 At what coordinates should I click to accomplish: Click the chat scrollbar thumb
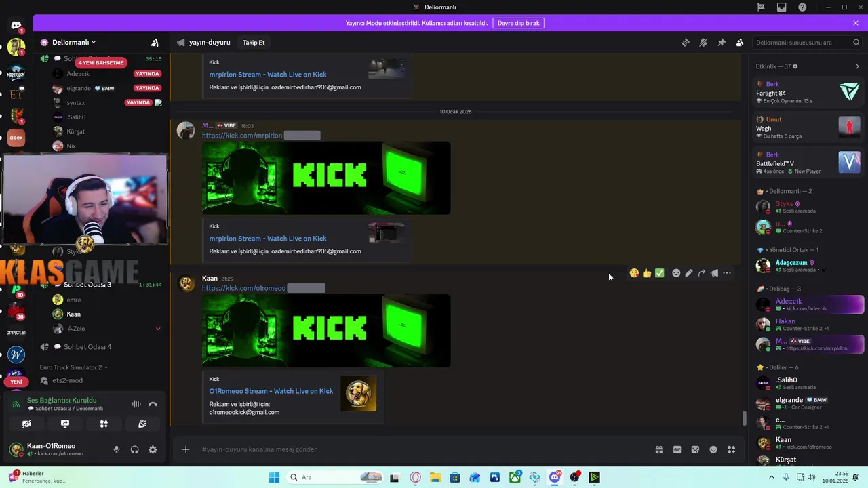pos(744,419)
